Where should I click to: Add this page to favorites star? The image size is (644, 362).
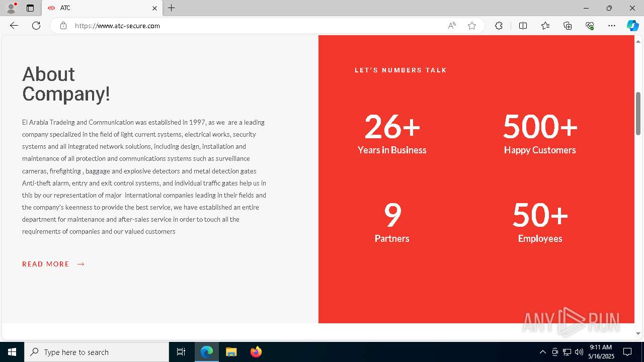click(x=472, y=26)
